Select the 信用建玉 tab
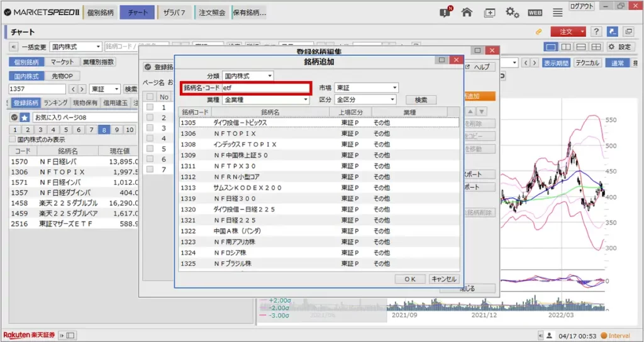Screen dimensions: 644x342 pyautogui.click(x=115, y=102)
